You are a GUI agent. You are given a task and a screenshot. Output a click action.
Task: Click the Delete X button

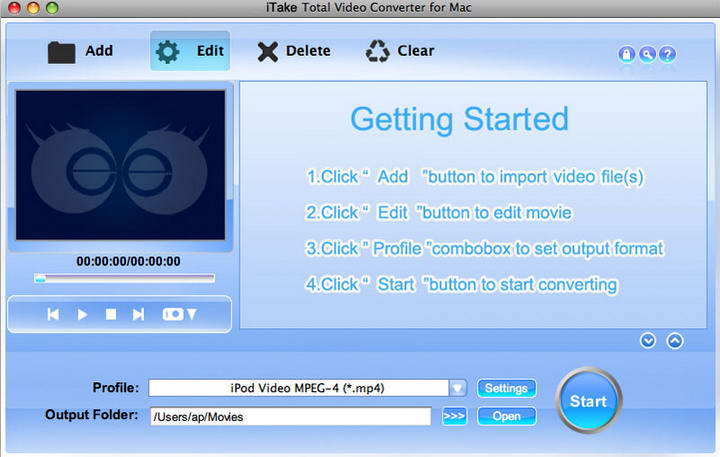tap(294, 51)
